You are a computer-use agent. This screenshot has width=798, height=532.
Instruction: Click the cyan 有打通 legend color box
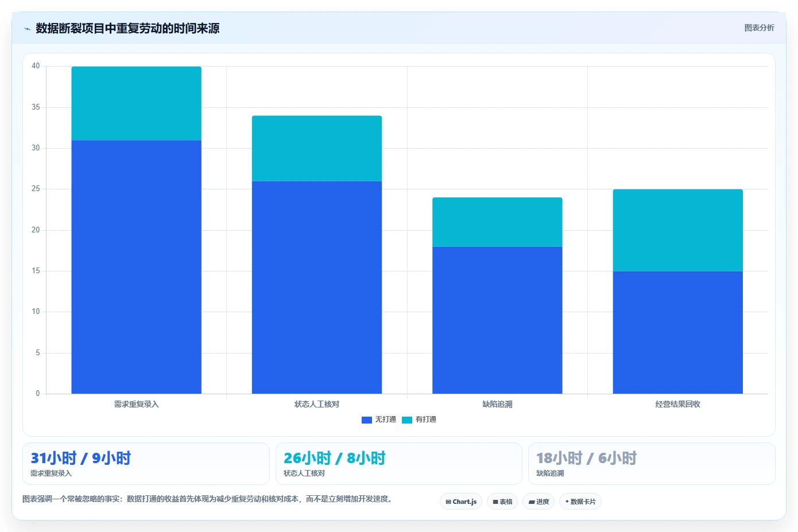click(407, 420)
